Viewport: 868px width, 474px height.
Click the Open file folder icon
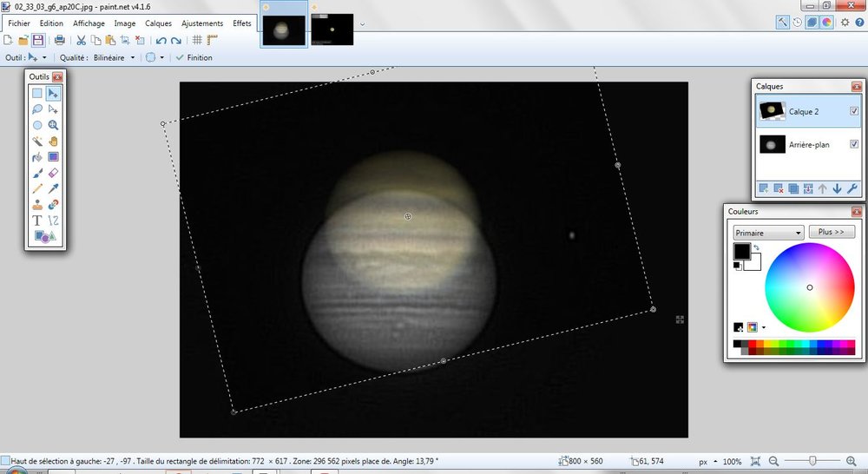pyautogui.click(x=23, y=40)
